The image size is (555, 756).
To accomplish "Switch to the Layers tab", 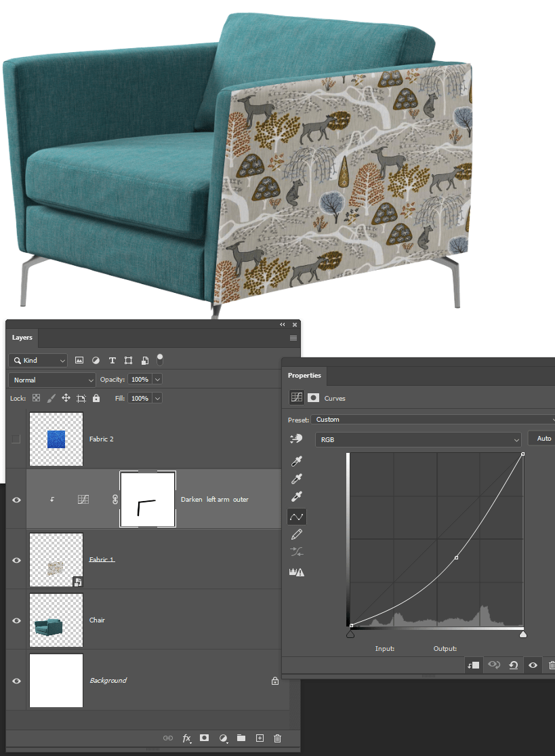I will point(22,337).
